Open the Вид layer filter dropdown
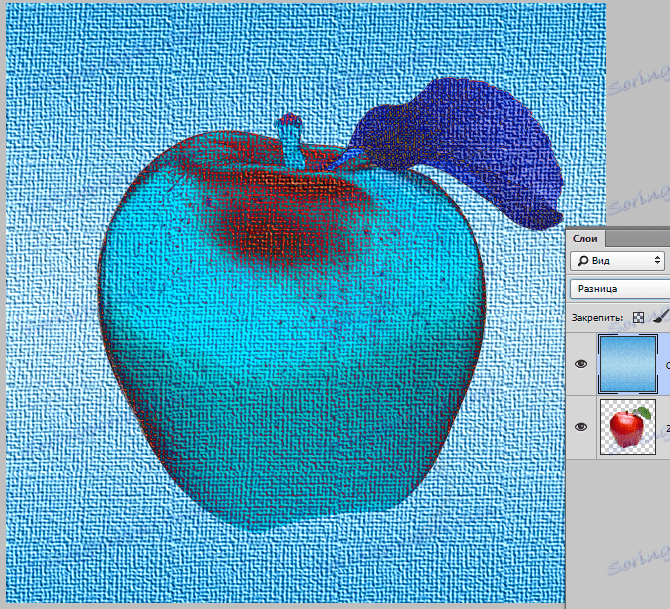 pos(617,261)
